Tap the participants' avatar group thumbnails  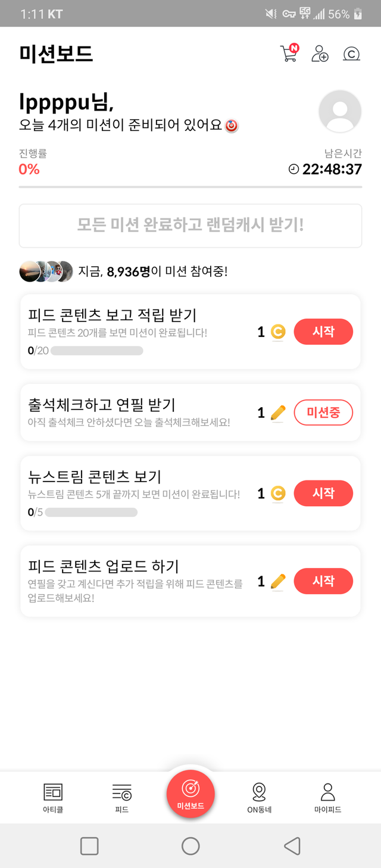point(46,271)
